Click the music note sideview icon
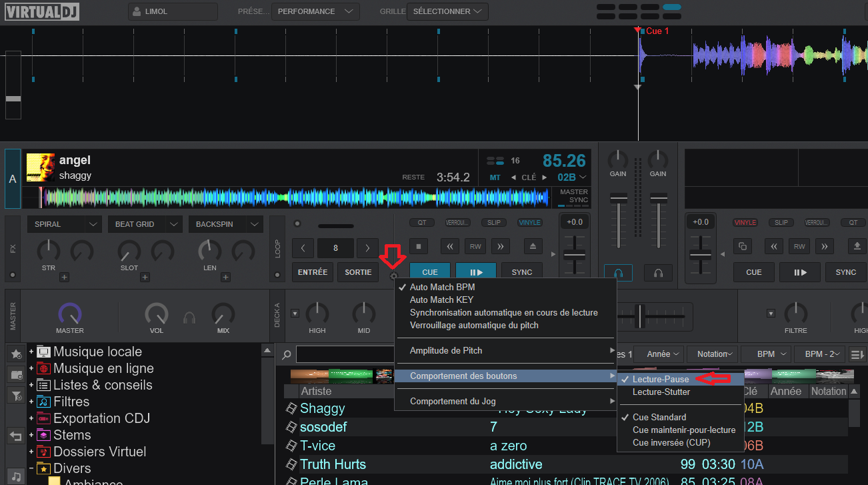The width and height of the screenshot is (868, 485). 16,476
